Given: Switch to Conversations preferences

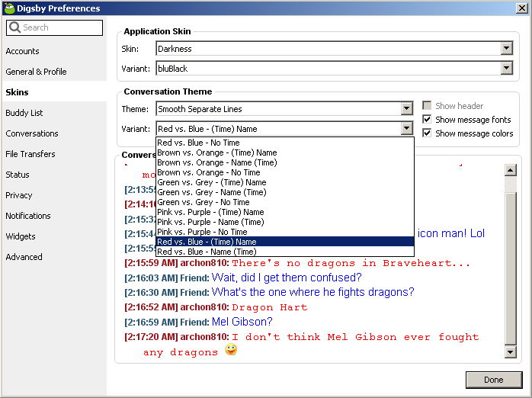Looking at the screenshot, I should point(54,133).
